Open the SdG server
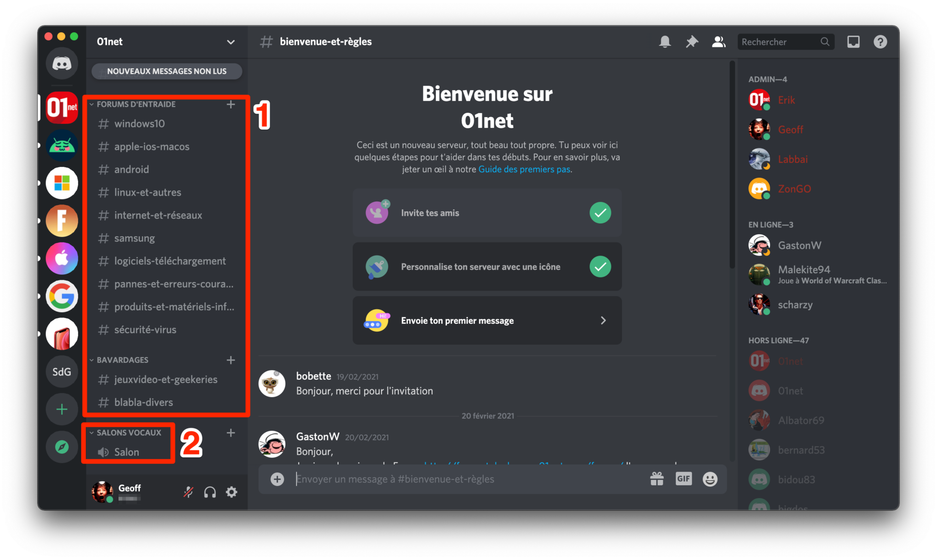The width and height of the screenshot is (937, 560). click(62, 372)
